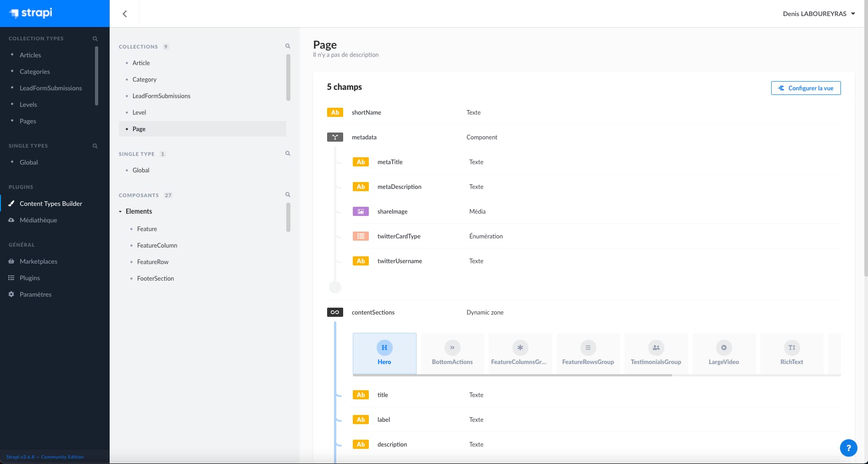The image size is (868, 464).
Task: Open LeadFormSubmissions in left sidebar
Action: click(51, 88)
